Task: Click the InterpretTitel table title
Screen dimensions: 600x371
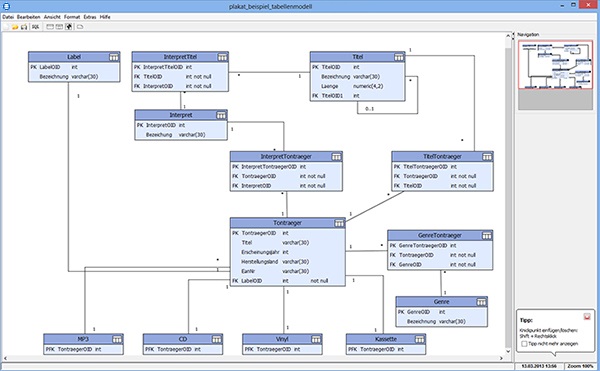Action: [180, 57]
